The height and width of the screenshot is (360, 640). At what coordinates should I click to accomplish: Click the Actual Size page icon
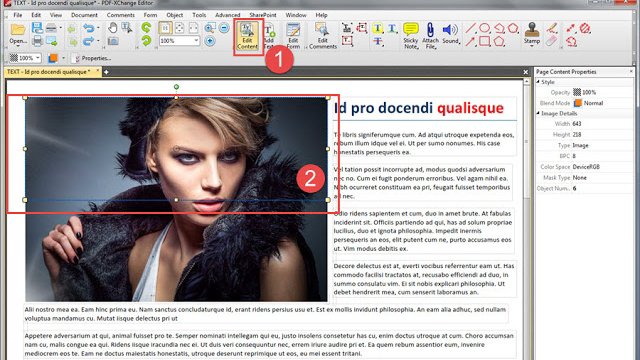click(165, 28)
